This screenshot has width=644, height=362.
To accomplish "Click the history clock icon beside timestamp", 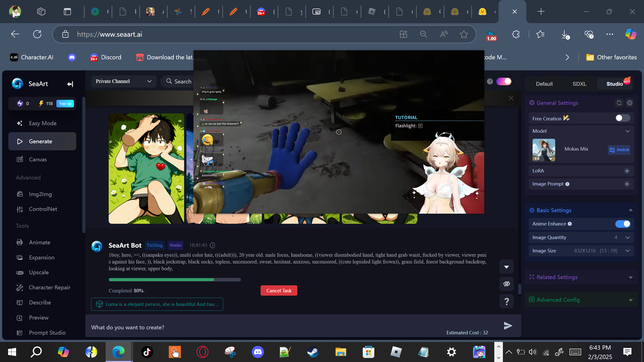I will point(213,245).
